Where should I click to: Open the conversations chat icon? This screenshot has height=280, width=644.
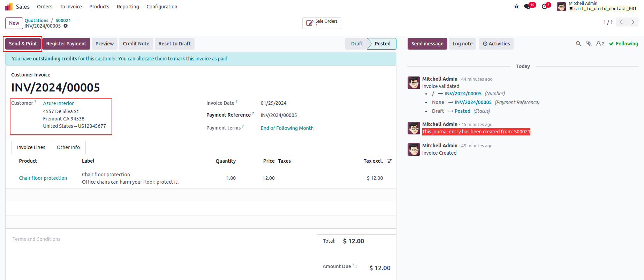click(527, 7)
